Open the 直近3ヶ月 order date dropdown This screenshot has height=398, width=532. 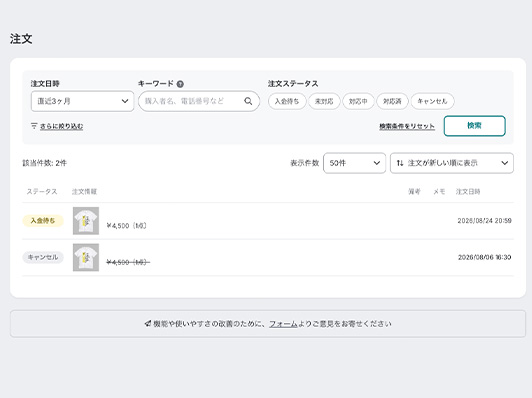pos(82,101)
